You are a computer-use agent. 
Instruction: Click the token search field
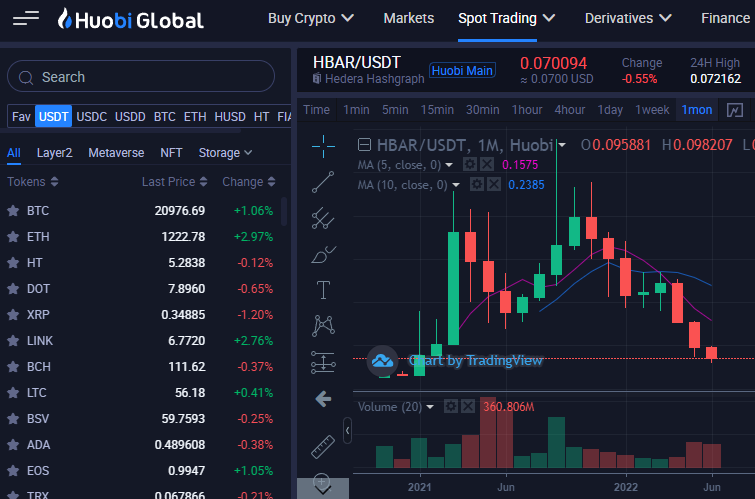tap(141, 76)
